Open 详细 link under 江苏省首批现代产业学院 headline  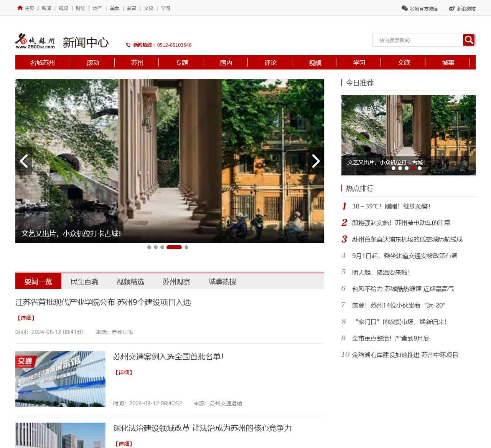coord(26,318)
